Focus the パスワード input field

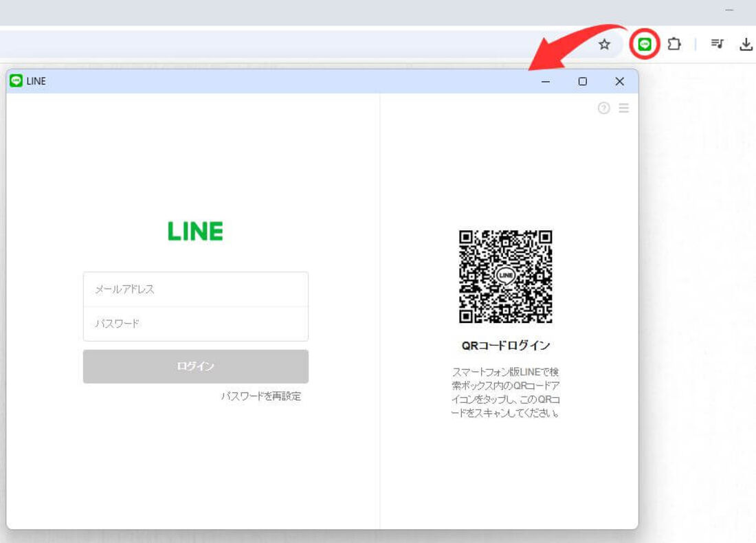(x=196, y=324)
